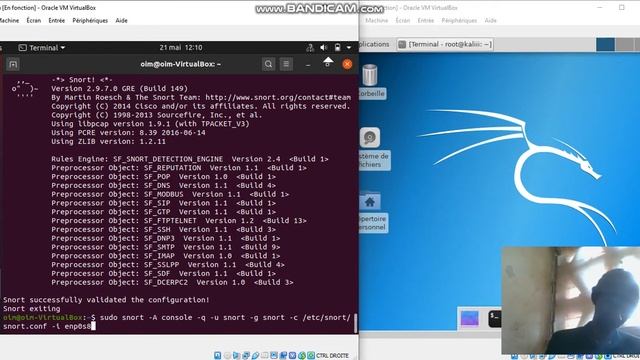This screenshot has height=360, width=640.
Task: Open the Écran menu in right VirtualBox window
Action: (402, 20)
